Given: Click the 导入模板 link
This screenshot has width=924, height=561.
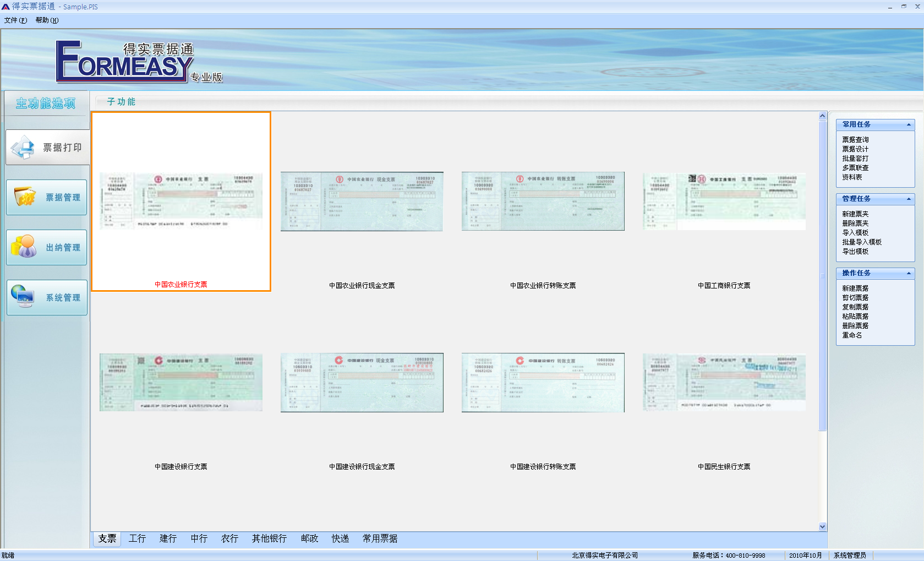Looking at the screenshot, I should (855, 233).
